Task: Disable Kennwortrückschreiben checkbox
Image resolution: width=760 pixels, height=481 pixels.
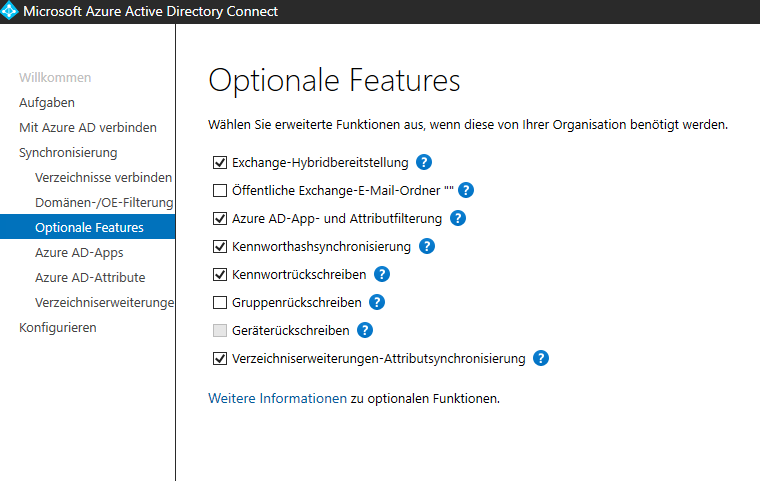Action: point(220,274)
